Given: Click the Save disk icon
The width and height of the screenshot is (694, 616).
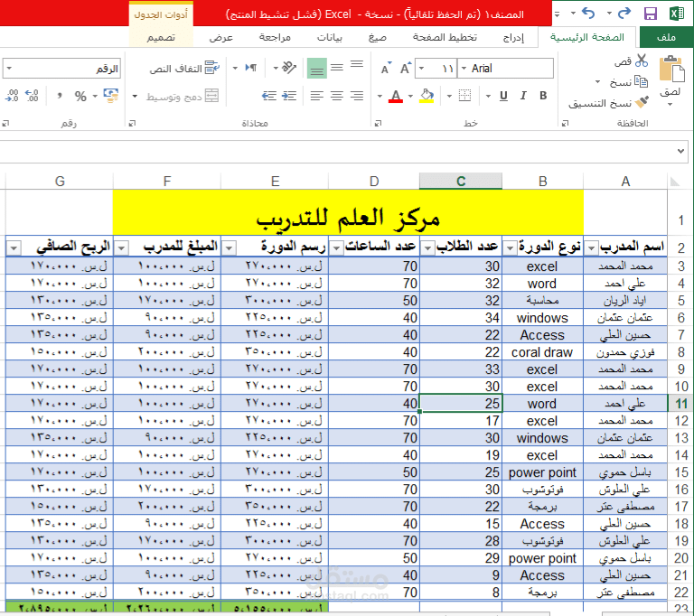Looking at the screenshot, I should (651, 14).
